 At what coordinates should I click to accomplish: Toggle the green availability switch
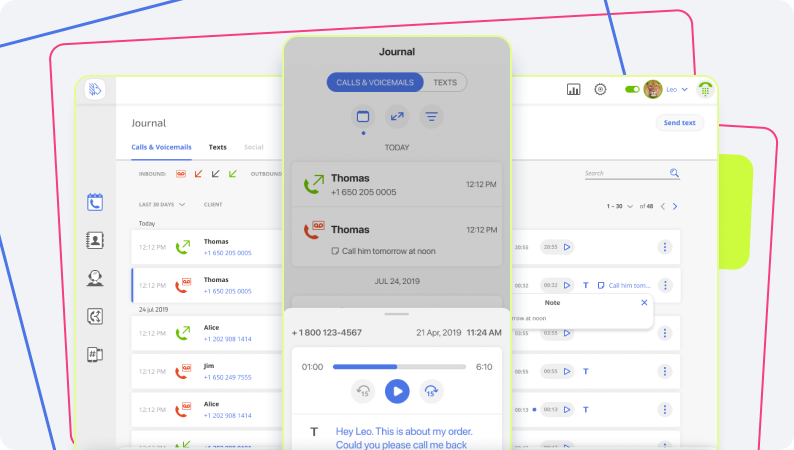click(x=632, y=89)
